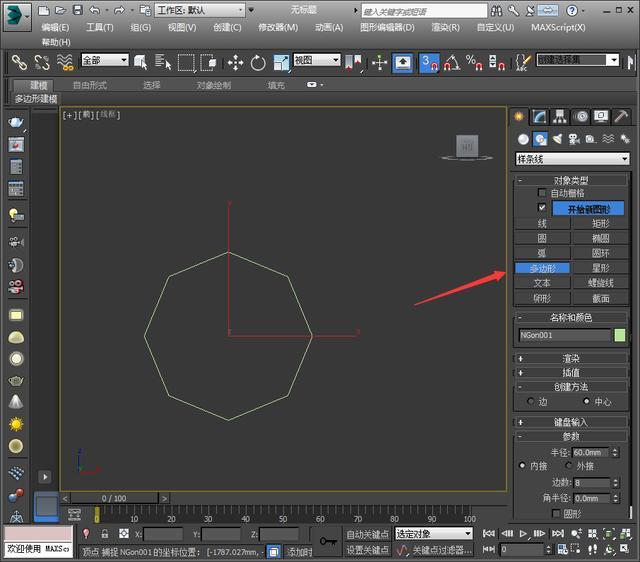640x562 pixels.
Task: Click the Rotate tool icon
Action: tap(258, 63)
